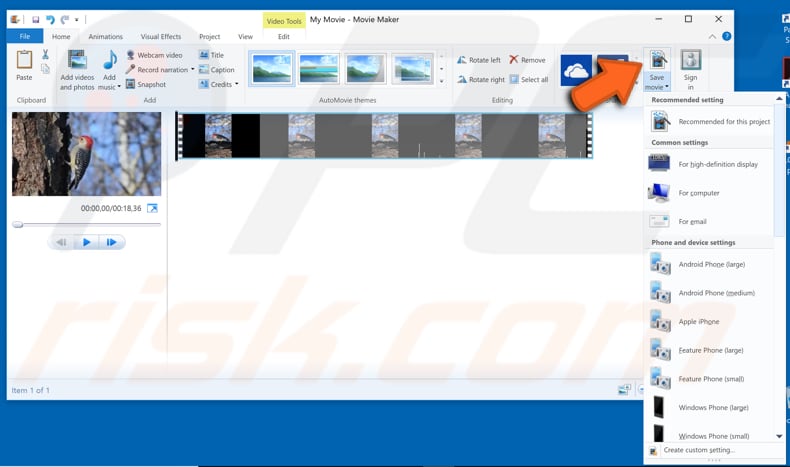Image resolution: width=790 pixels, height=467 pixels.
Task: Select For high-definition display setting
Action: [710, 164]
